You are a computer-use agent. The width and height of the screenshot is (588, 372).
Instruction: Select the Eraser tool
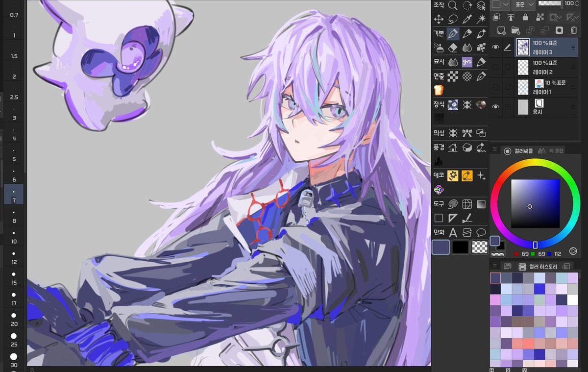[x=453, y=48]
